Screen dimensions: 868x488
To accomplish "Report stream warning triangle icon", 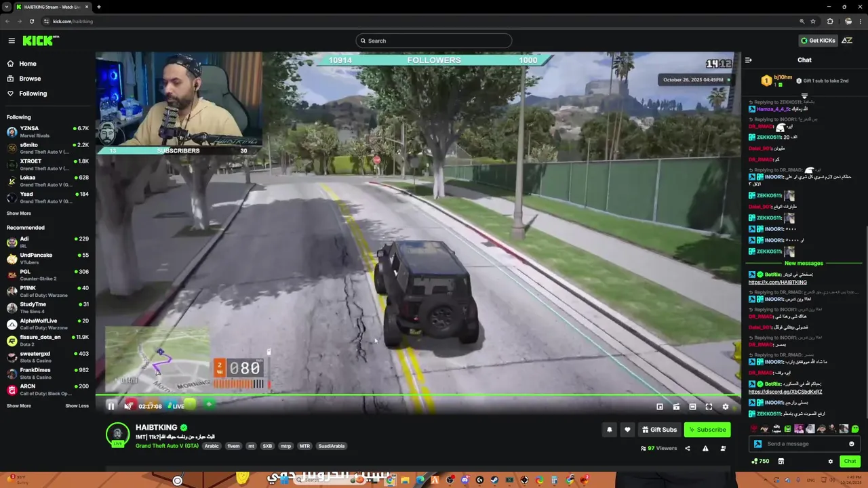I will (705, 448).
